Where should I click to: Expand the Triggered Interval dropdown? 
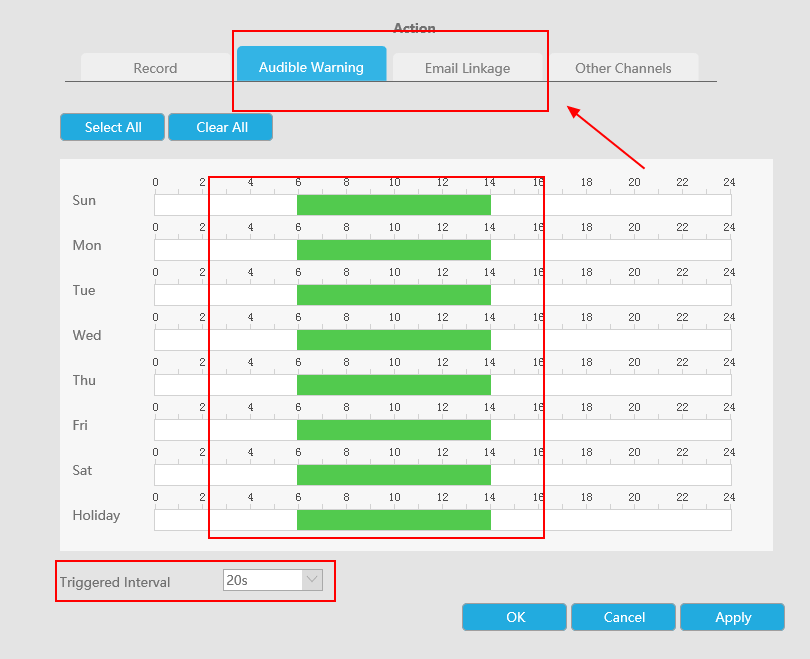tap(312, 580)
